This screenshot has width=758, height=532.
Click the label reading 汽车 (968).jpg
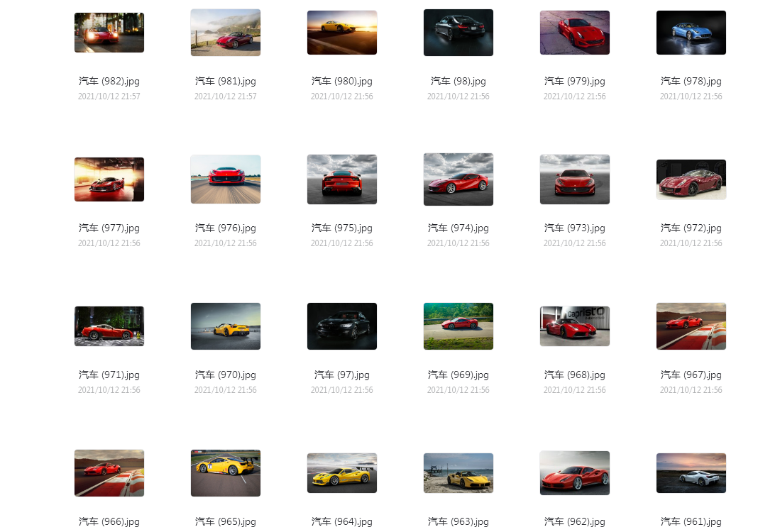(x=575, y=375)
